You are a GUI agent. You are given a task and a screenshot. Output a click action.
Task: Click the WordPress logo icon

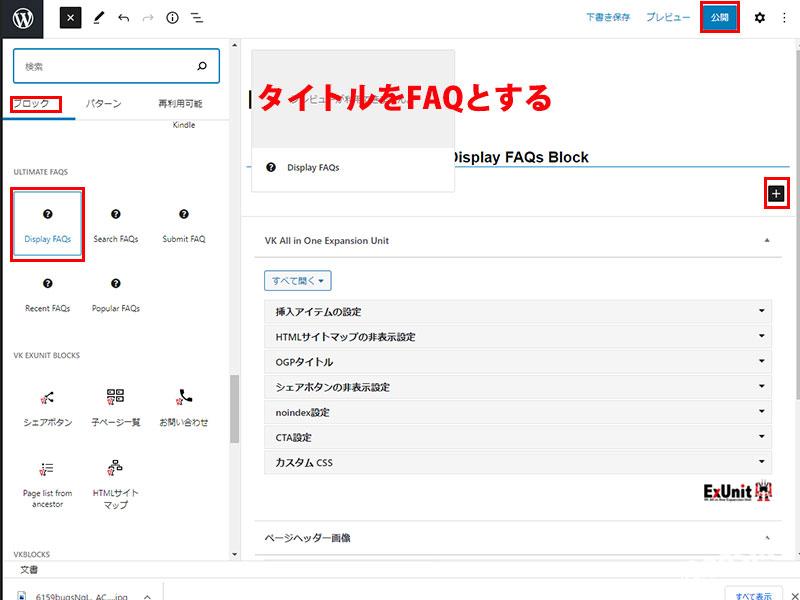click(23, 18)
